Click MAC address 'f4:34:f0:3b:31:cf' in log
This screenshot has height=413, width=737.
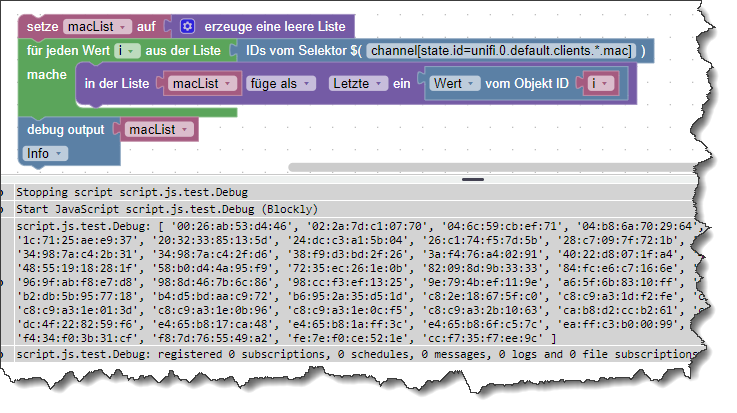click(78, 338)
